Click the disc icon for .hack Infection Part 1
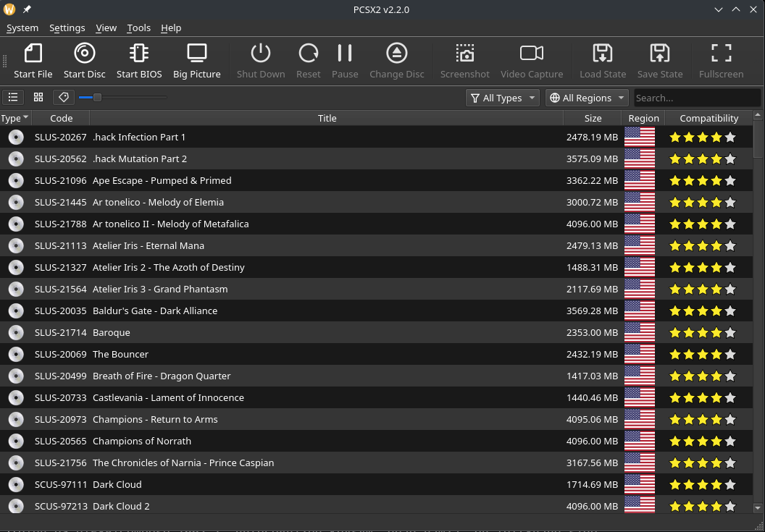 pos(16,137)
